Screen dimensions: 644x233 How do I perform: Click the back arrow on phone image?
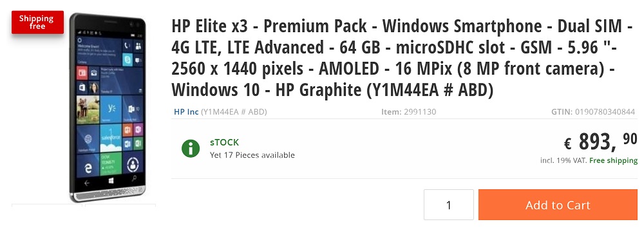click(87, 183)
